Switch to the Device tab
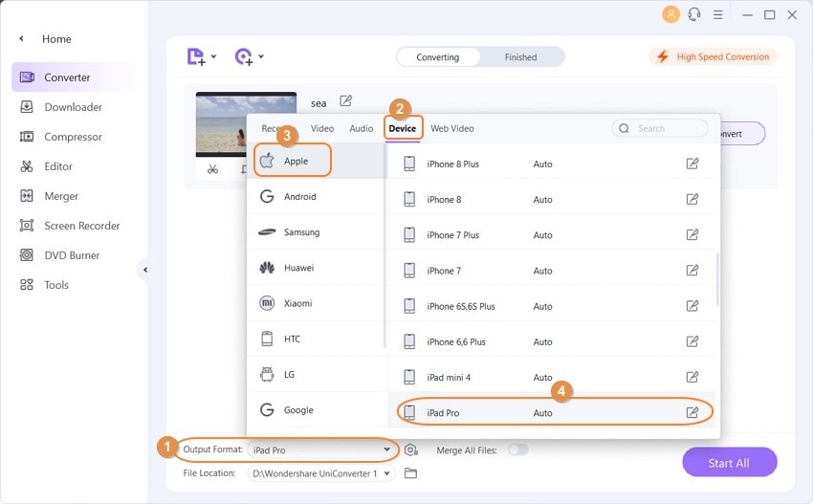The width and height of the screenshot is (813, 504). pos(403,128)
